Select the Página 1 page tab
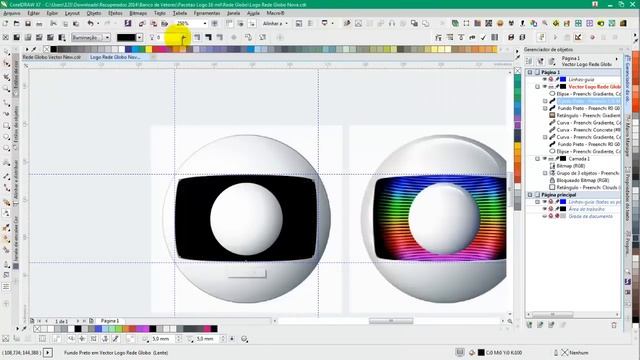The height and width of the screenshot is (360, 640). coord(109,321)
